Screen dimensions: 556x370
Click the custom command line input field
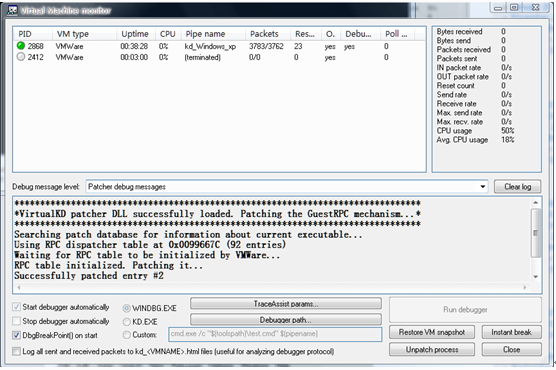pyautogui.click(x=275, y=334)
